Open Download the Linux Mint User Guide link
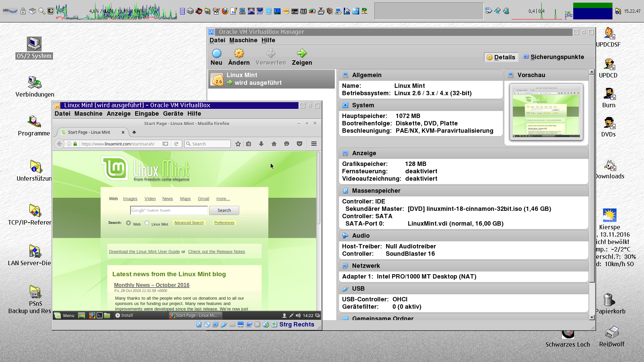The width and height of the screenshot is (644, 362). coord(144,252)
